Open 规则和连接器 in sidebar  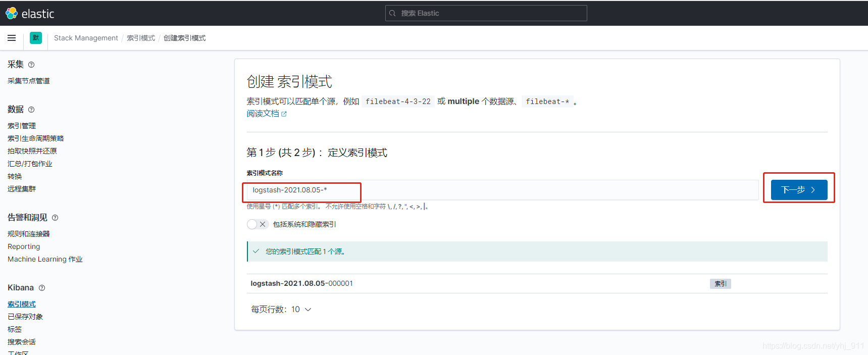tap(29, 234)
